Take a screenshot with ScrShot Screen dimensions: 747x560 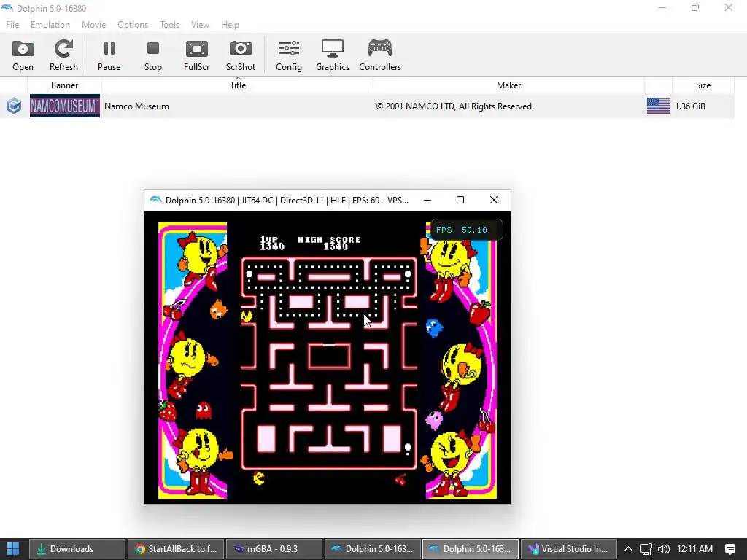(x=241, y=55)
